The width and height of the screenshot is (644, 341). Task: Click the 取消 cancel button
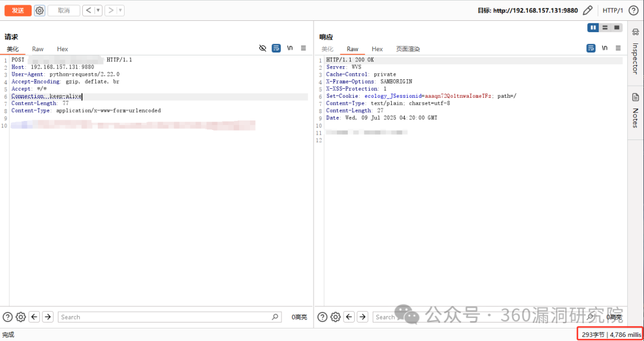(x=63, y=10)
